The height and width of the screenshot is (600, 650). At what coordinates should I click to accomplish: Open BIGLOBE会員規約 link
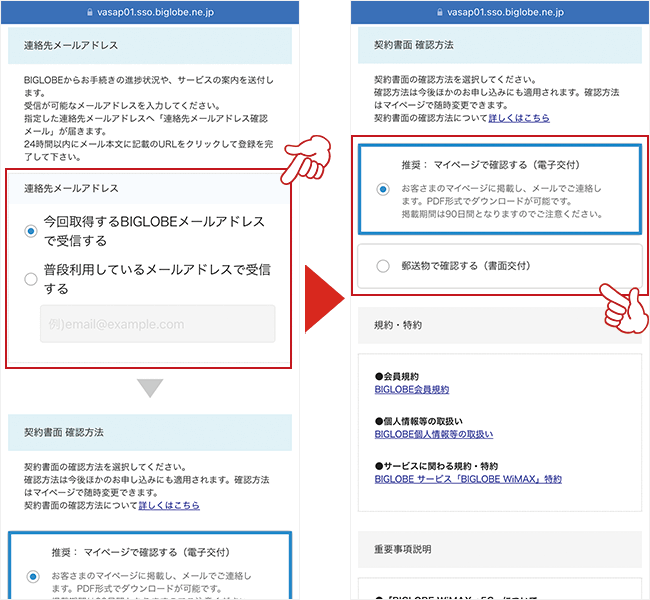tap(412, 389)
